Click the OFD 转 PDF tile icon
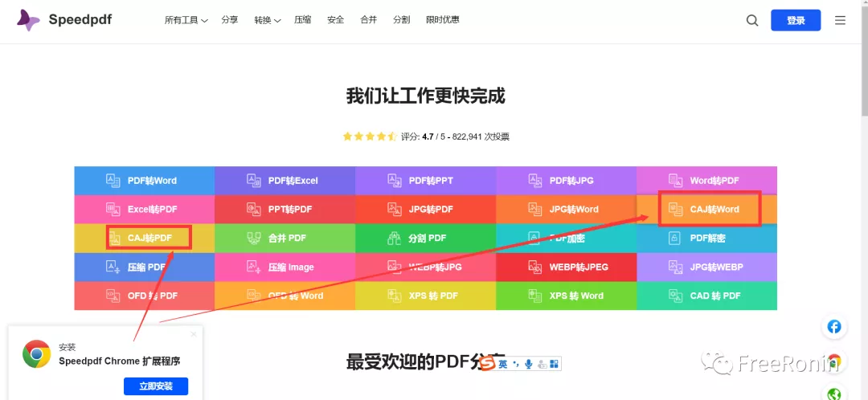Viewport: 868px width, 400px height. (x=113, y=296)
